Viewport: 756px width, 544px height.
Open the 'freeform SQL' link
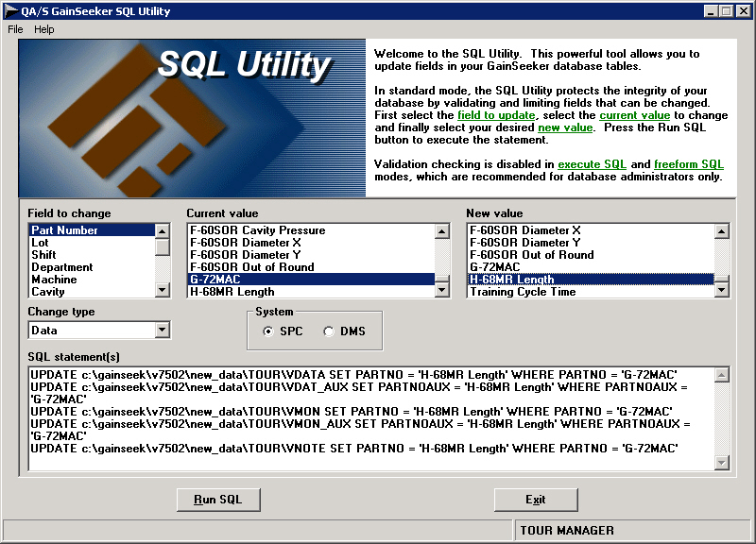688,164
